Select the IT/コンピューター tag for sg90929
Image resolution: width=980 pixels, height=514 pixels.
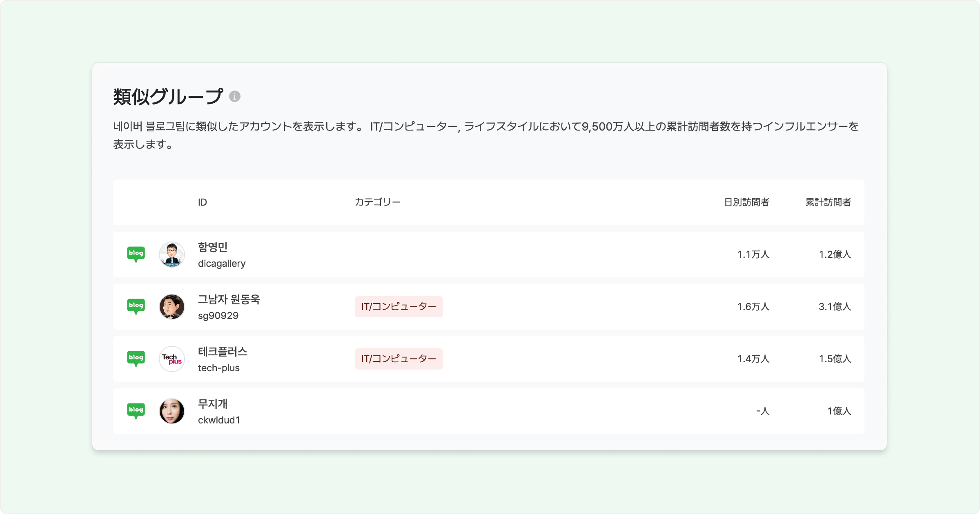(x=399, y=306)
